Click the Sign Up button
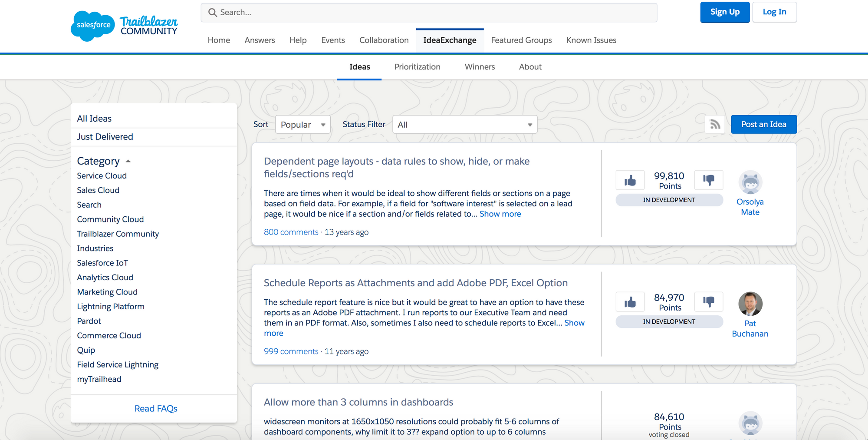This screenshot has height=440, width=868. [725, 12]
